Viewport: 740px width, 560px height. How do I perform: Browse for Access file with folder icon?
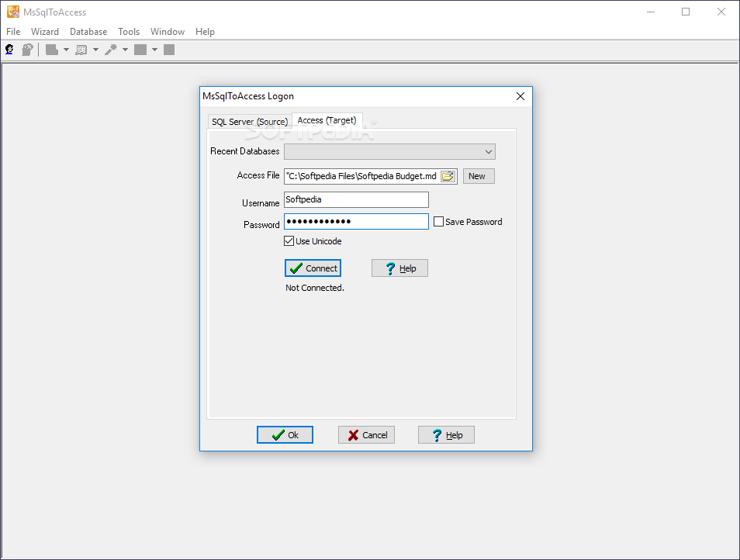448,176
